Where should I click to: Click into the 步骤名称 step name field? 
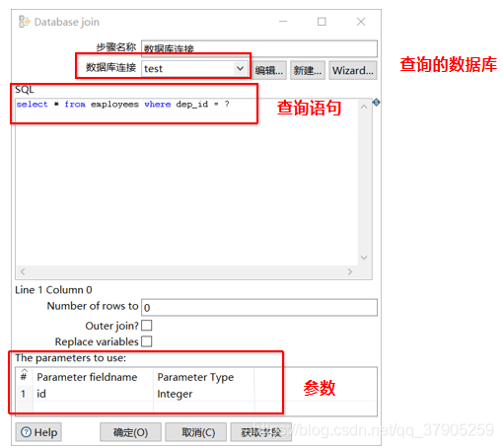[259, 48]
